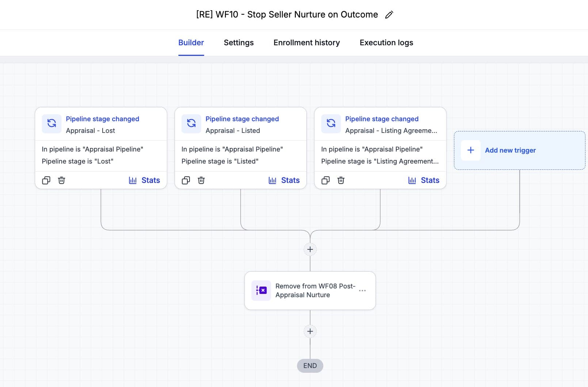This screenshot has width=588, height=387.
Task: Open the Pipeline stage changed title above Appraisal - Lost
Action: pos(102,119)
